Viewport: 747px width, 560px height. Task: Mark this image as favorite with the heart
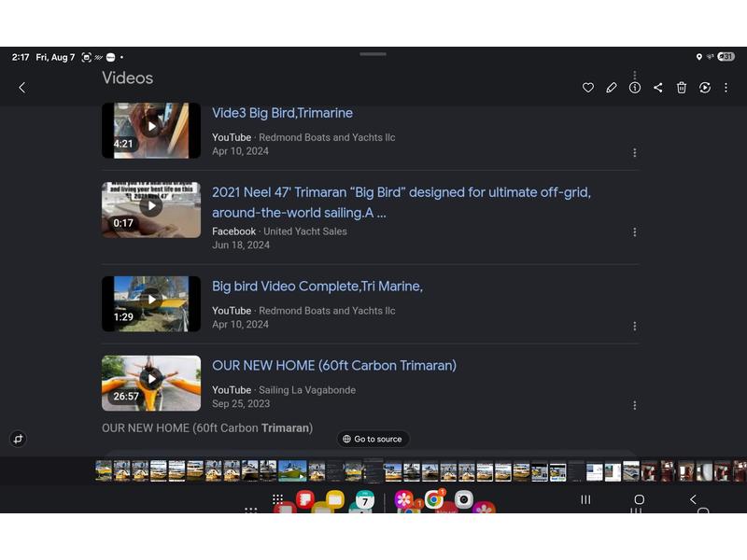pyautogui.click(x=588, y=88)
